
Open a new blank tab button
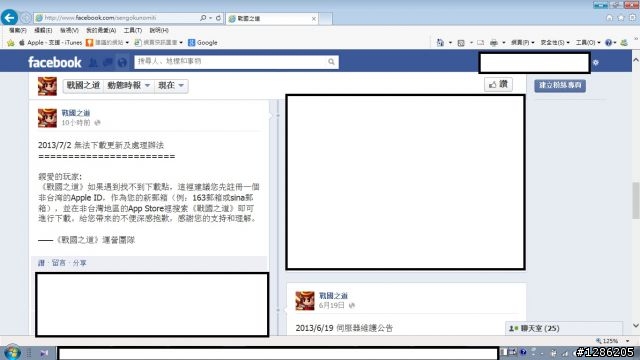coord(325,19)
